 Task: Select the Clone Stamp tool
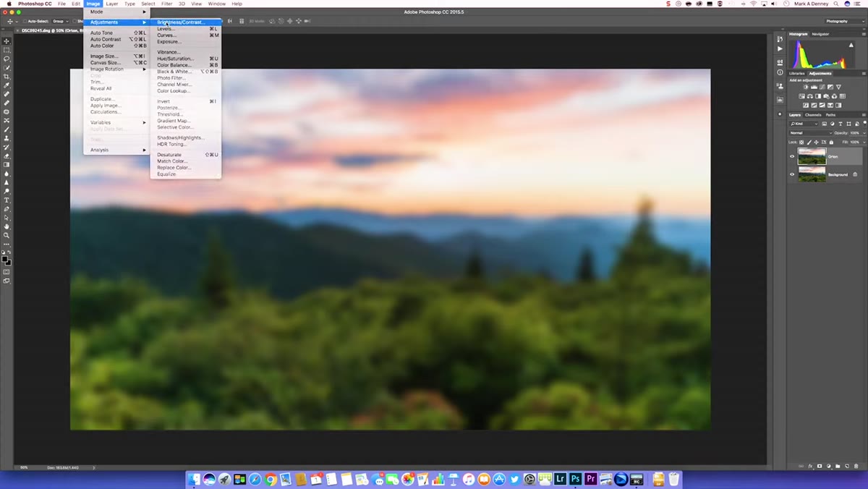pos(7,138)
